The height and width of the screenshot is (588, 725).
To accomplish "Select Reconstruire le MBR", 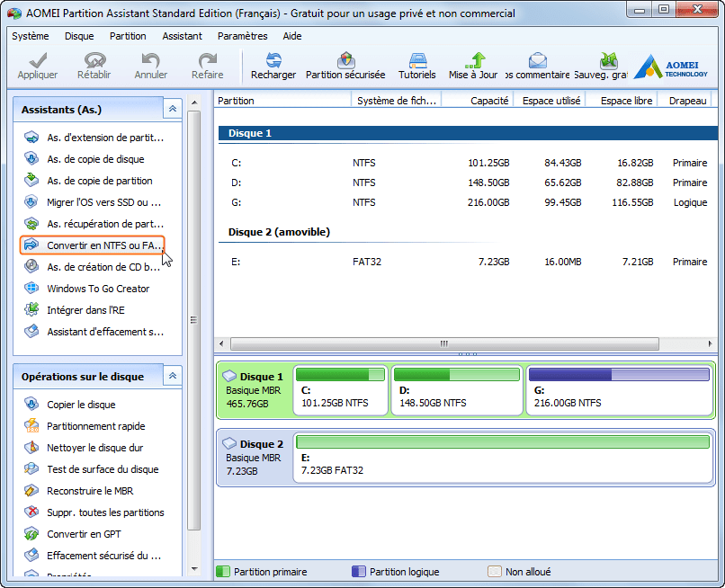I will tap(79, 491).
